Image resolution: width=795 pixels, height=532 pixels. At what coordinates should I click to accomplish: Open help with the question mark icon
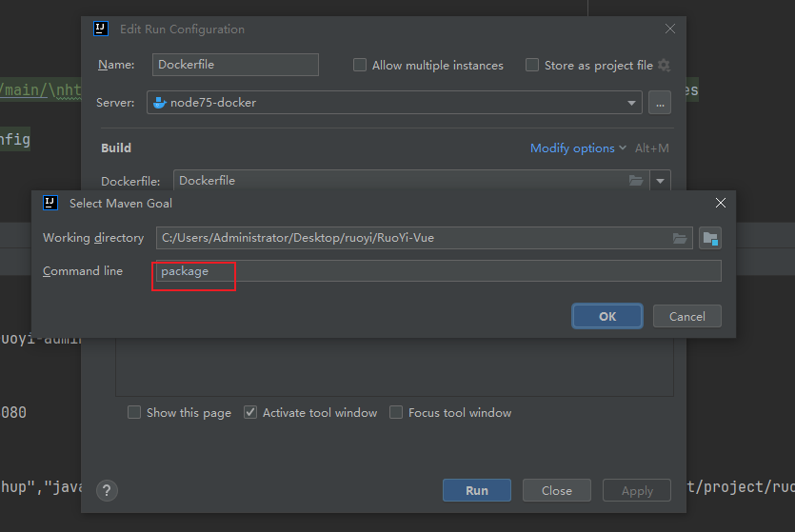click(107, 490)
